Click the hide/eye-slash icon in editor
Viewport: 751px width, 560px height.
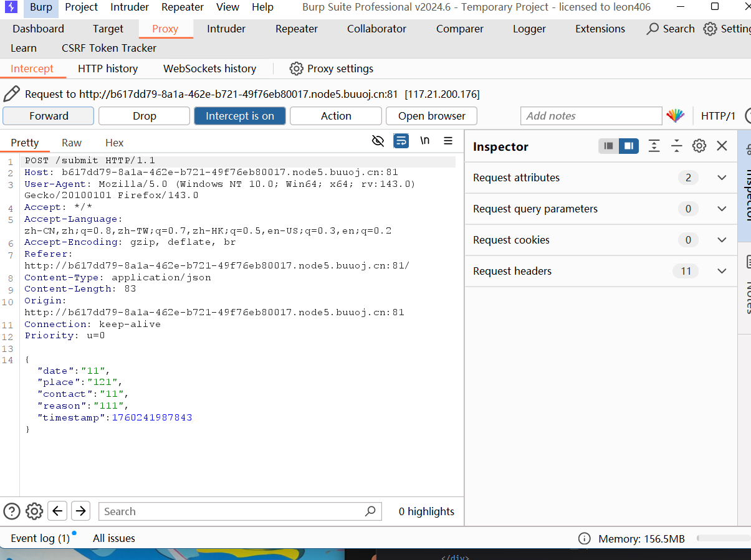pyautogui.click(x=378, y=141)
